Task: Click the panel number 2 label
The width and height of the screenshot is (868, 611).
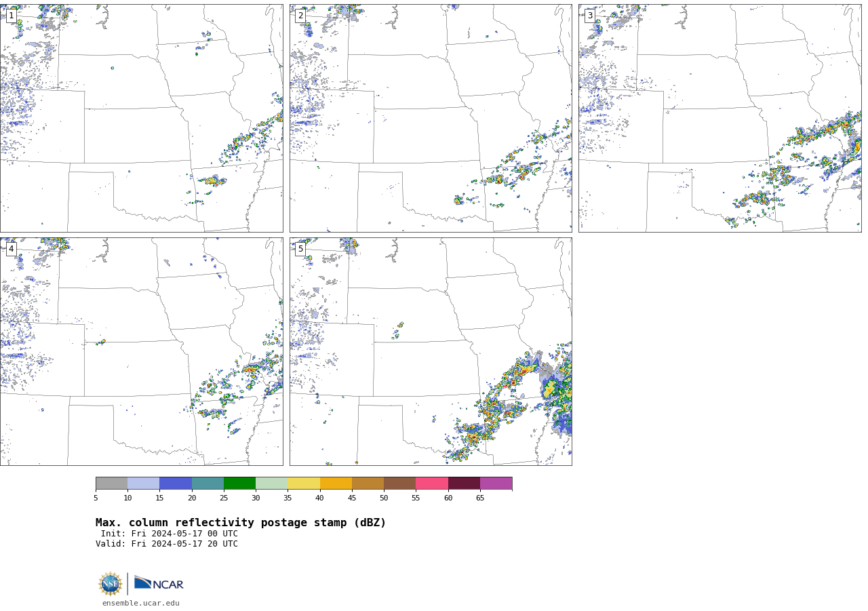Action: pyautogui.click(x=300, y=16)
